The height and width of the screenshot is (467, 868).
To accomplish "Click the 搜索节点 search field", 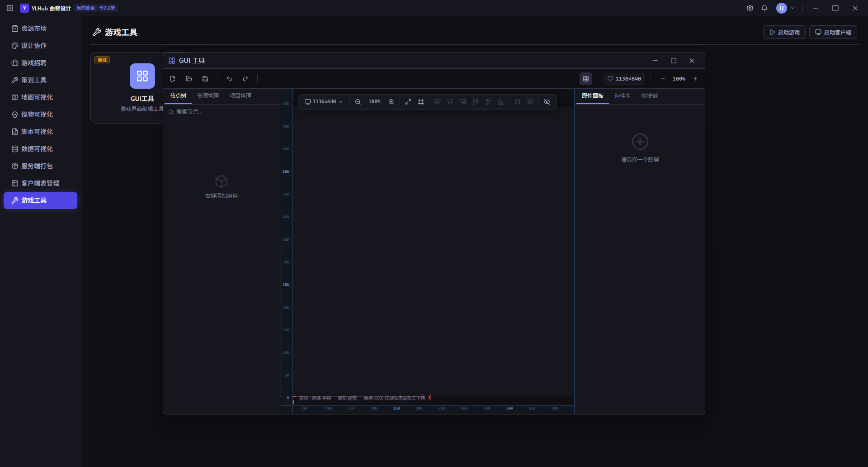I will (222, 112).
